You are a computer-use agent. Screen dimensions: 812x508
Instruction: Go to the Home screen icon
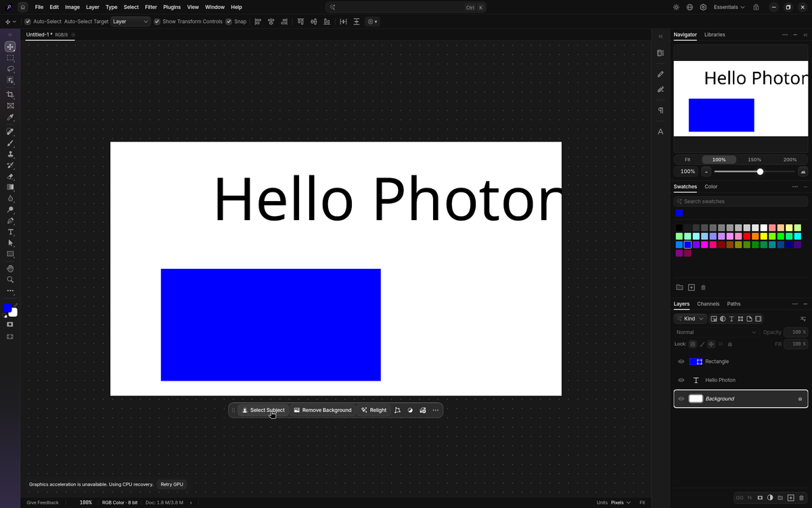[x=22, y=7]
